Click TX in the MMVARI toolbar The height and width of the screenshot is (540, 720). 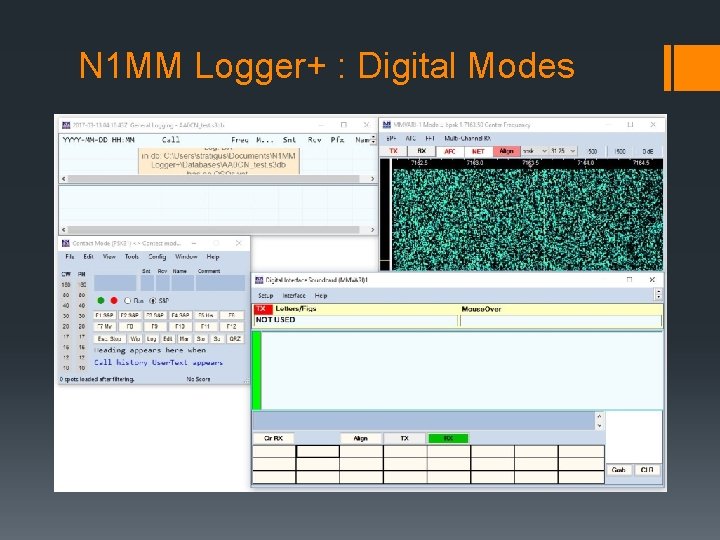click(394, 151)
